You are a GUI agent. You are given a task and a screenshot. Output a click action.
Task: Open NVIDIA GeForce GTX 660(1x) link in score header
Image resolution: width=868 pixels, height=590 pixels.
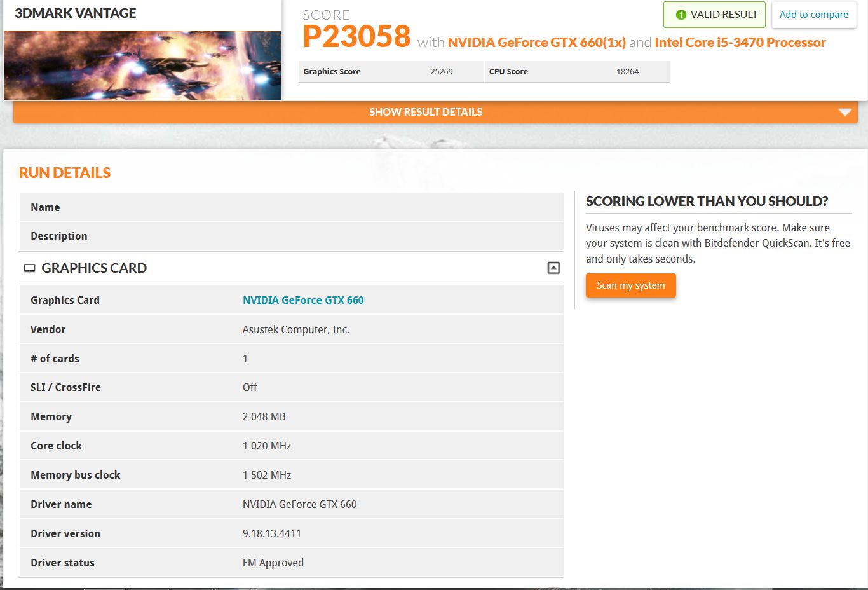(536, 43)
